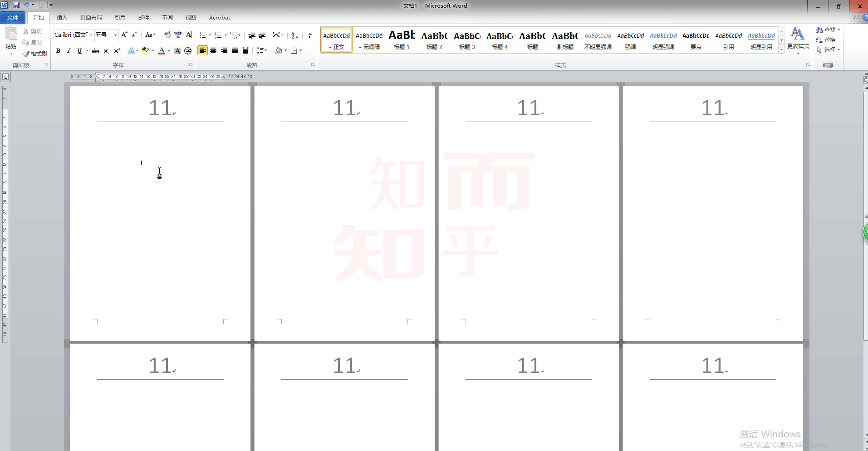This screenshot has height=451, width=868.
Task: Click the 查找 (Find) button
Action: 828,29
